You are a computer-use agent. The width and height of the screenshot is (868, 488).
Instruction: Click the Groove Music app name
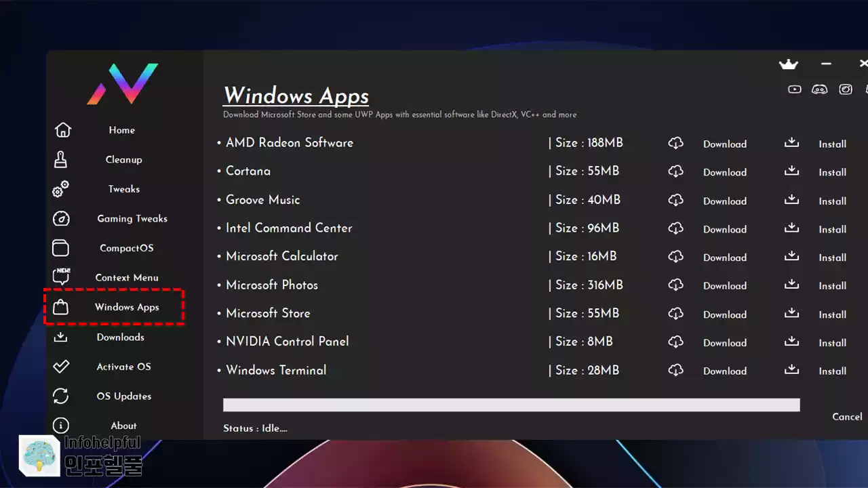pyautogui.click(x=263, y=200)
